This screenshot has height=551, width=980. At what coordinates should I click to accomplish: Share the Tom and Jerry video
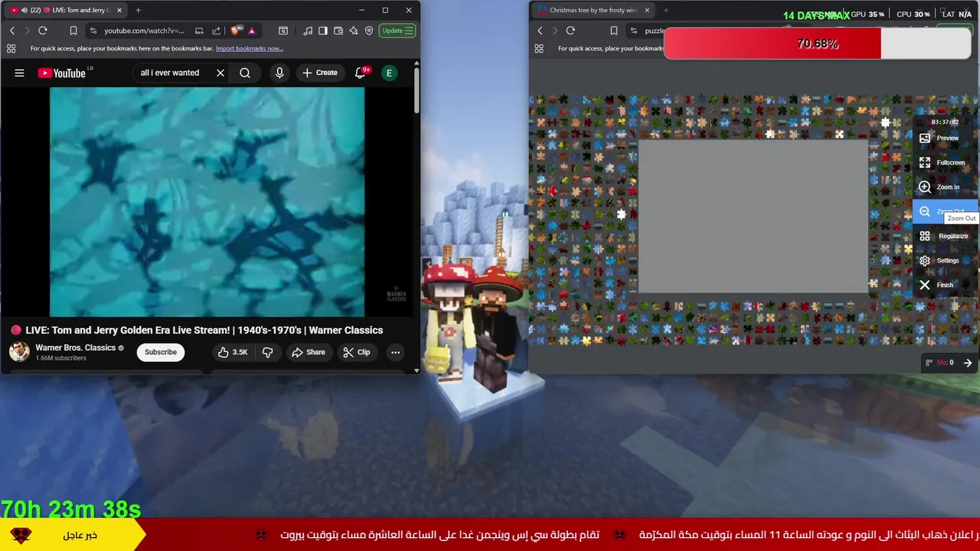click(x=309, y=352)
